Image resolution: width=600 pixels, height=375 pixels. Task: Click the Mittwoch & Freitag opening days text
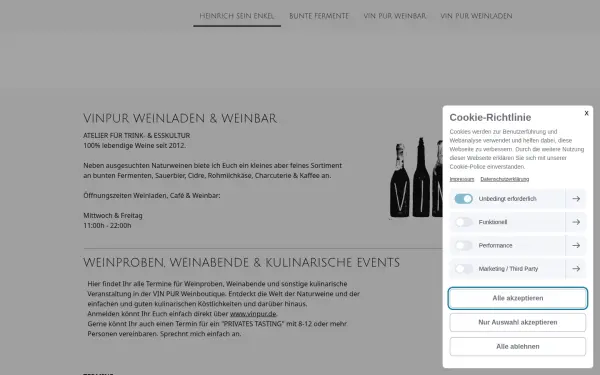(113, 215)
